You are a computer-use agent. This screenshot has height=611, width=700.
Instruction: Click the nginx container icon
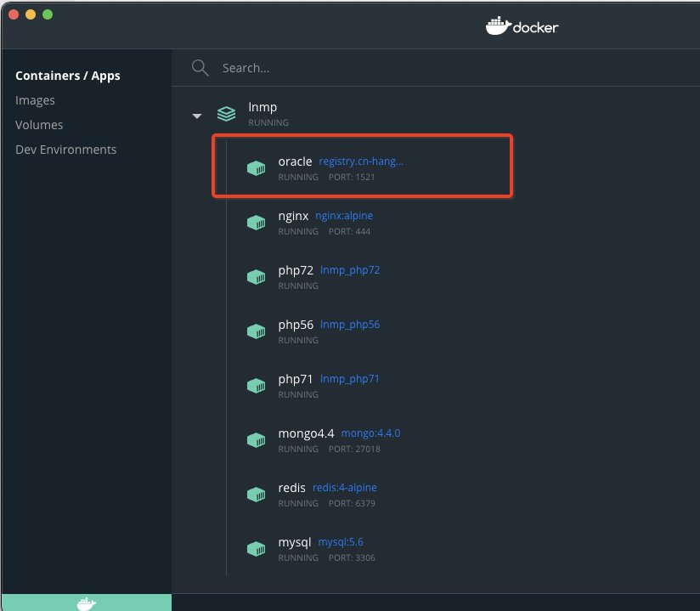coord(256,223)
